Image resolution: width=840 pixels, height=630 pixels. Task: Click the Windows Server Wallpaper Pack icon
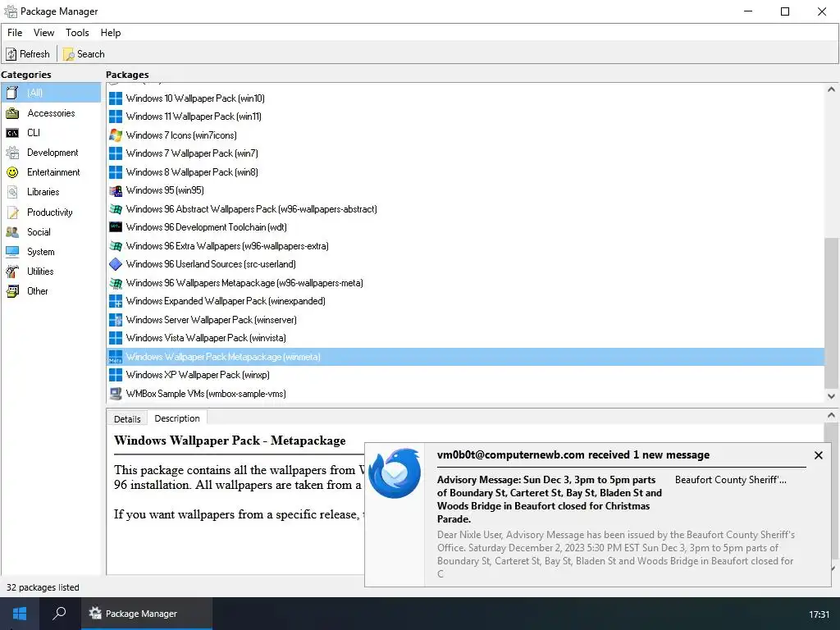coord(116,320)
